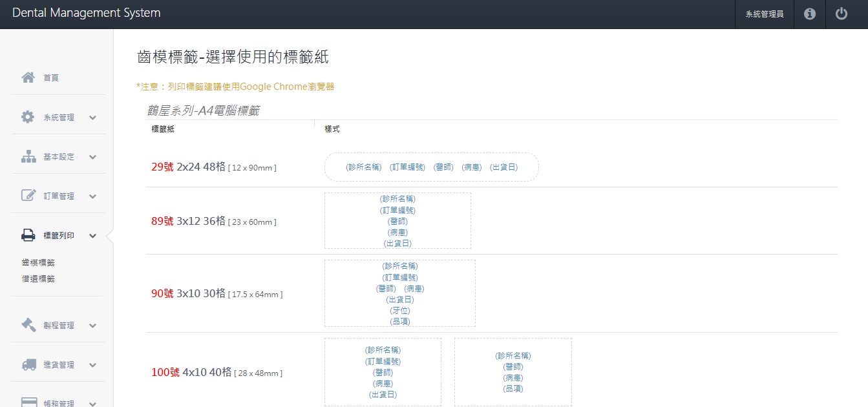Screen dimensions: 868x407
Task: Expand the 訂單管理 chevron
Action: click(x=92, y=196)
